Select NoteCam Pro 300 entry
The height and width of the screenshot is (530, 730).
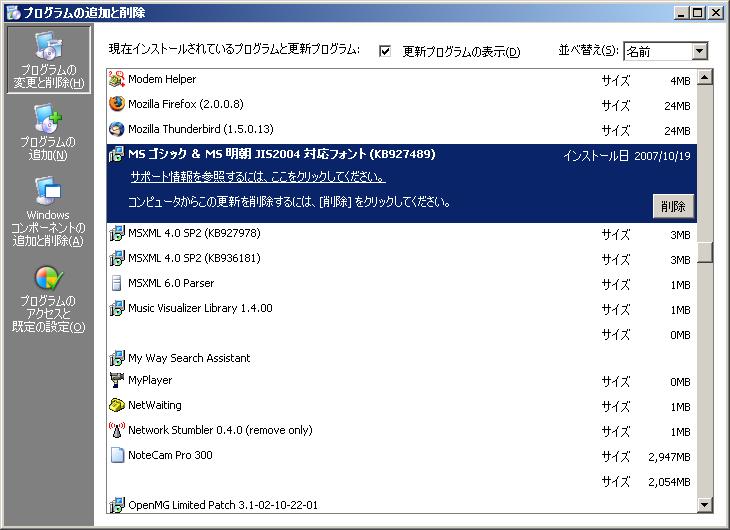tap(402, 456)
